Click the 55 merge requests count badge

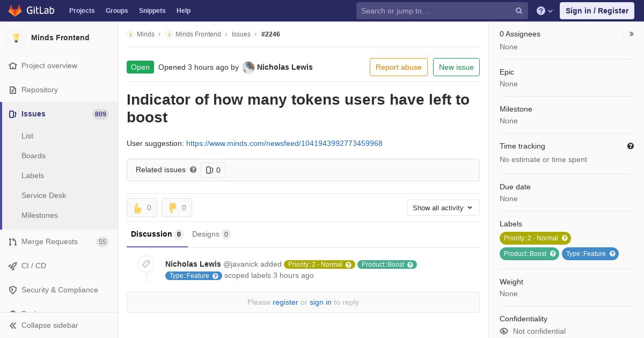102,242
